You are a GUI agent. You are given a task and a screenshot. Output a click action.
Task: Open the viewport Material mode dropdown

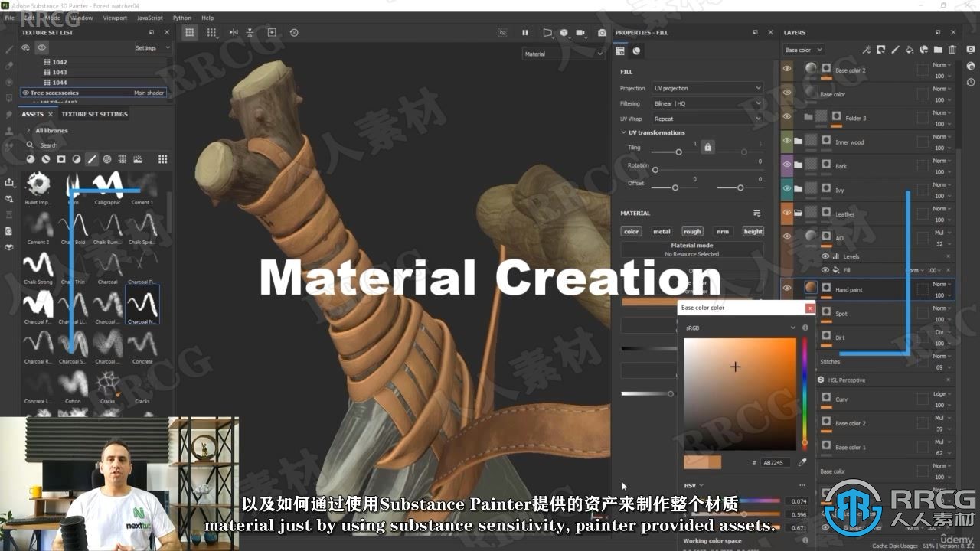click(563, 54)
